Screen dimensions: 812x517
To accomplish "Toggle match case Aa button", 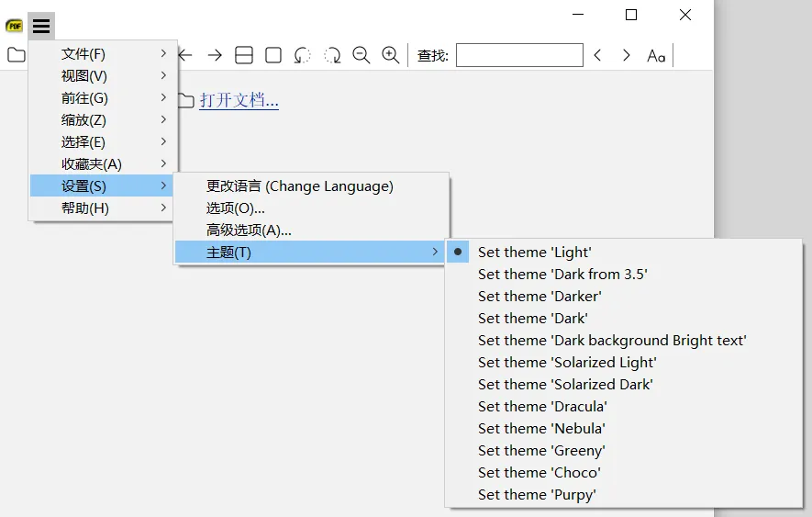I will (656, 55).
